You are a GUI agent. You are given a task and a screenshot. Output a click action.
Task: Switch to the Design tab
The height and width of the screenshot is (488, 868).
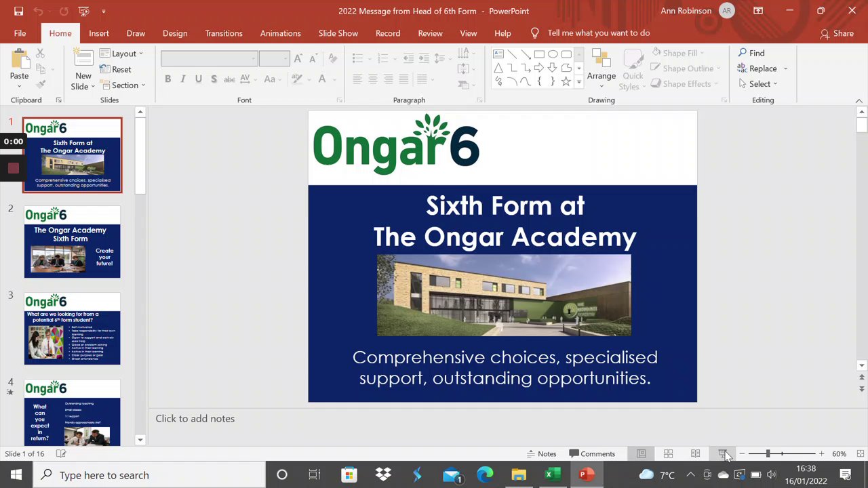pos(175,33)
